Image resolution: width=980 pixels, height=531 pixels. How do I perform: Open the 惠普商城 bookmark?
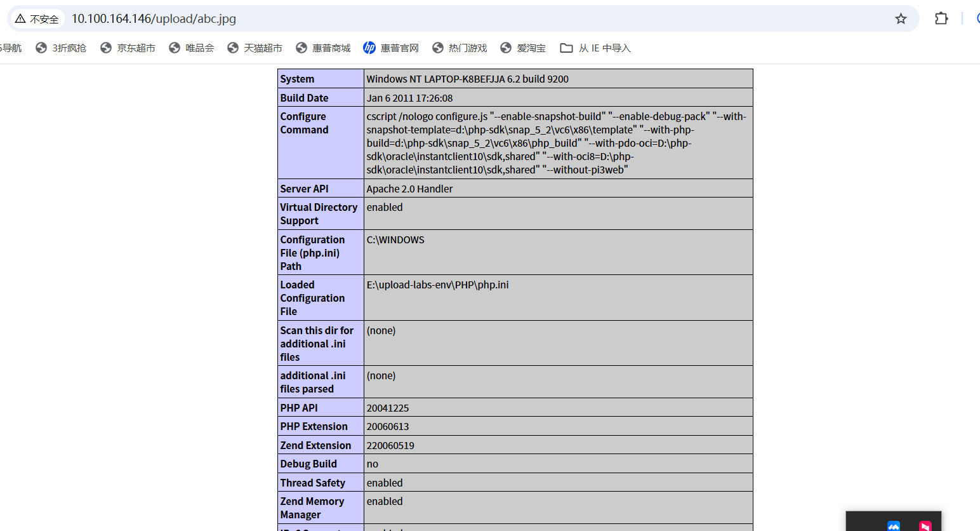coord(323,48)
